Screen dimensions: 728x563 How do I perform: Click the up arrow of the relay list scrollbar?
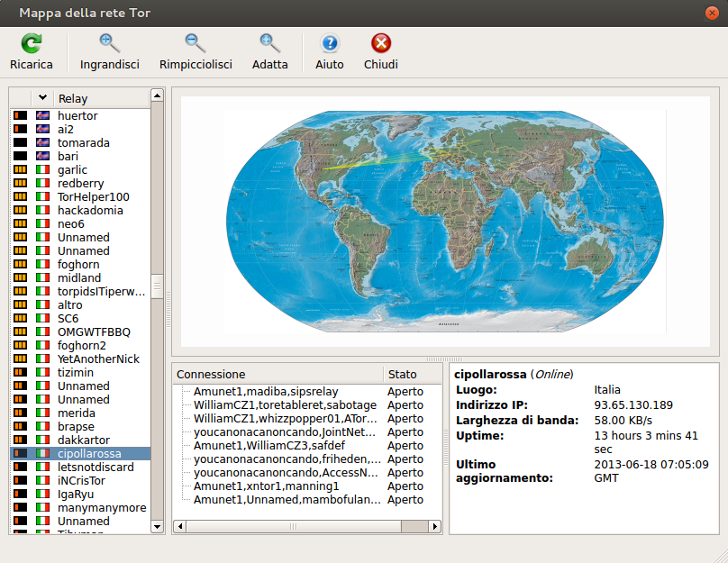[x=158, y=95]
